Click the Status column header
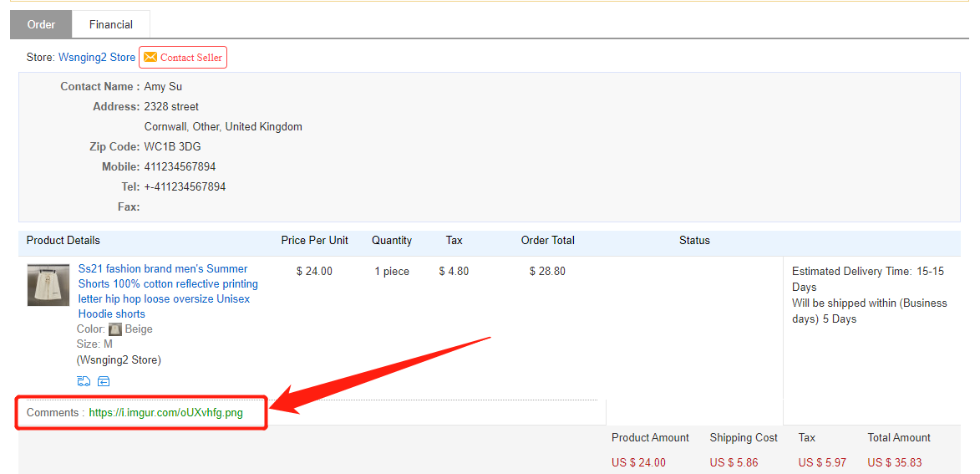This screenshot has width=980, height=474. click(694, 241)
